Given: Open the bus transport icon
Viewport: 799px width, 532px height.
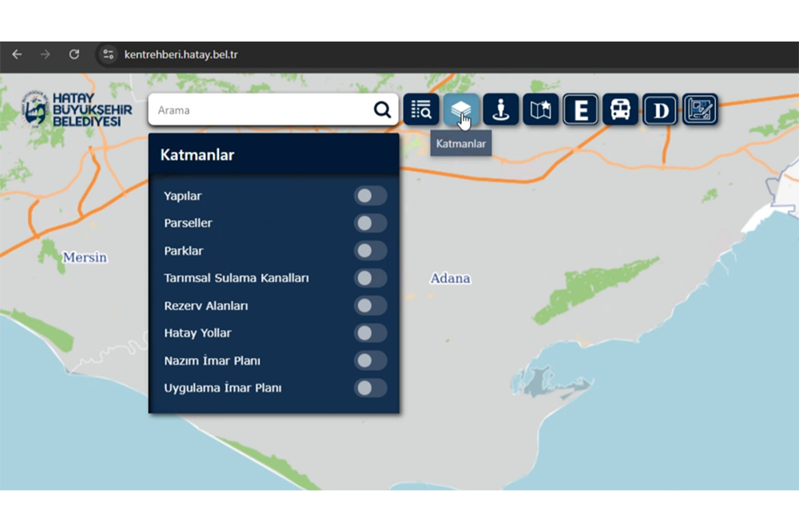Looking at the screenshot, I should (x=621, y=109).
